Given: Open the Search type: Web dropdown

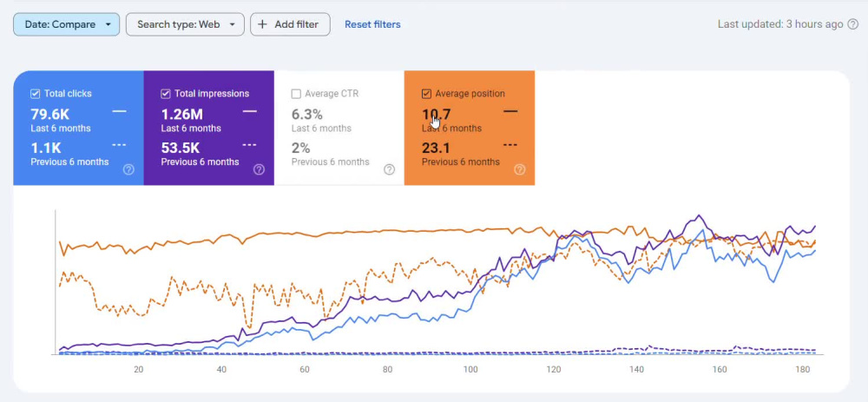Looking at the screenshot, I should coord(185,24).
